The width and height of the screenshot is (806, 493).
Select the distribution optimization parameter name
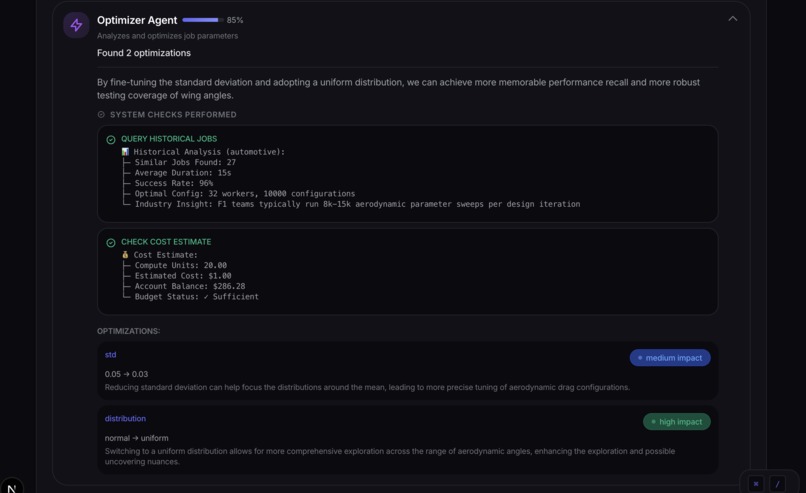coord(125,418)
